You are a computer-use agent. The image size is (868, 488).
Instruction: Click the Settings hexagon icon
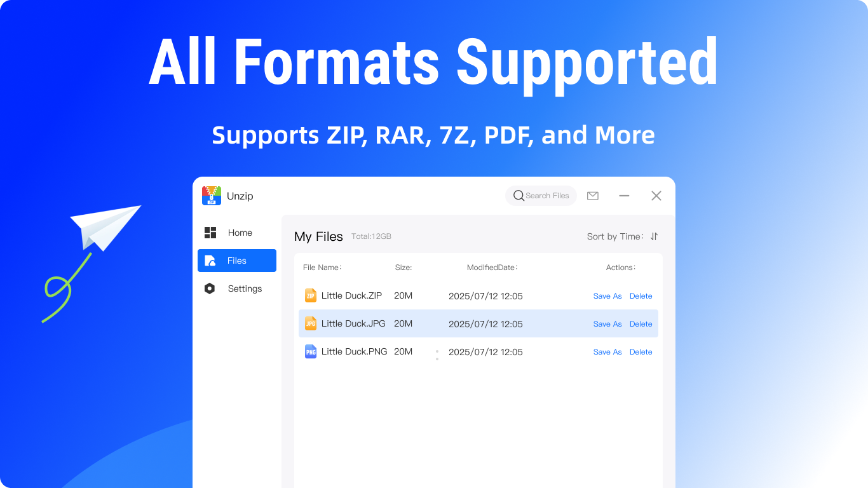tap(210, 288)
